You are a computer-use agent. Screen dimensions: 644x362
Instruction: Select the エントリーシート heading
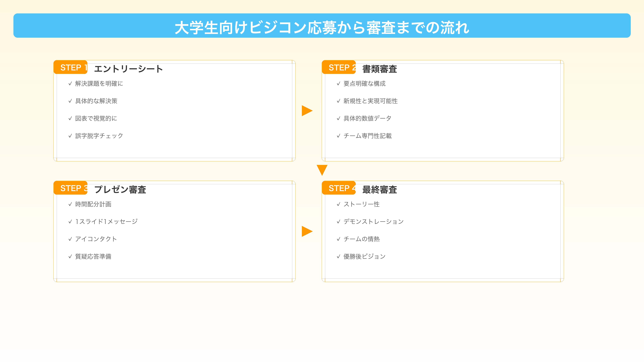(x=128, y=69)
